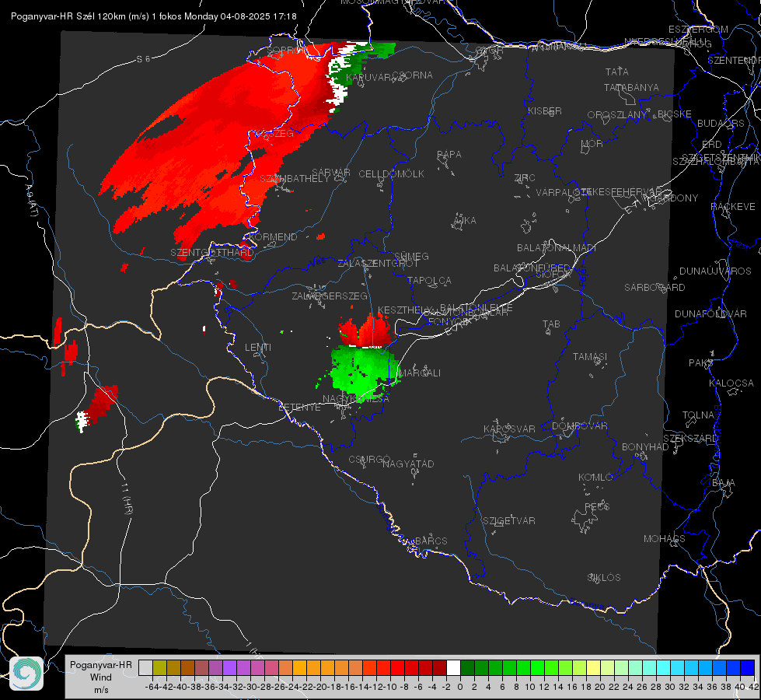761x700 pixels.
Task: Click the SIKLOS town label
Action: point(604,578)
